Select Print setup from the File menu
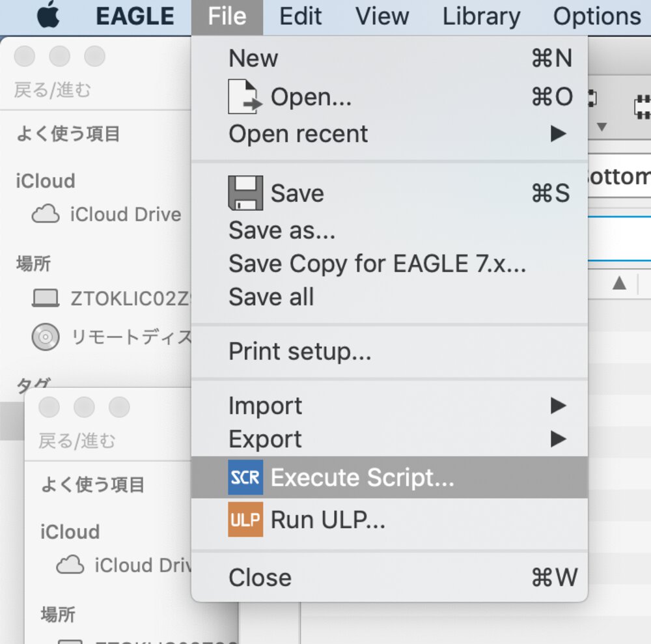This screenshot has width=651, height=644. [299, 352]
